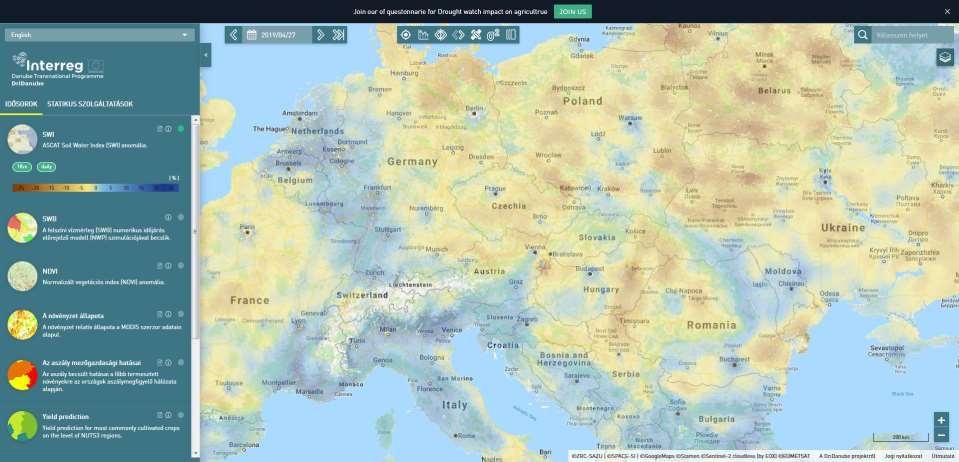Open the Jogi nyilatkozat link

pyautogui.click(x=903, y=456)
